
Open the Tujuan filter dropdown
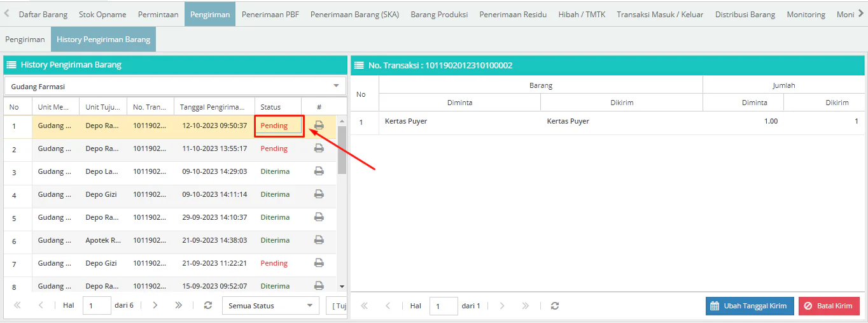click(x=336, y=306)
